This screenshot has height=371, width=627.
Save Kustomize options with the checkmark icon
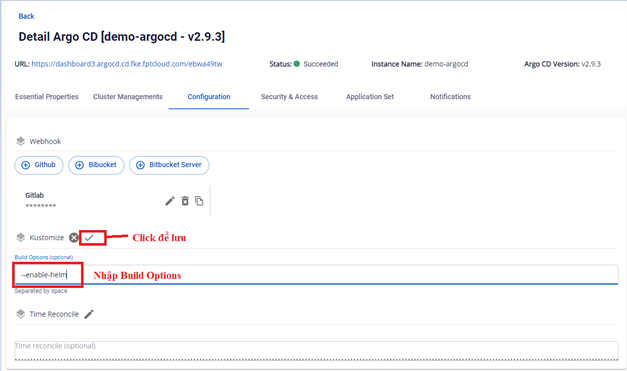pyautogui.click(x=89, y=238)
